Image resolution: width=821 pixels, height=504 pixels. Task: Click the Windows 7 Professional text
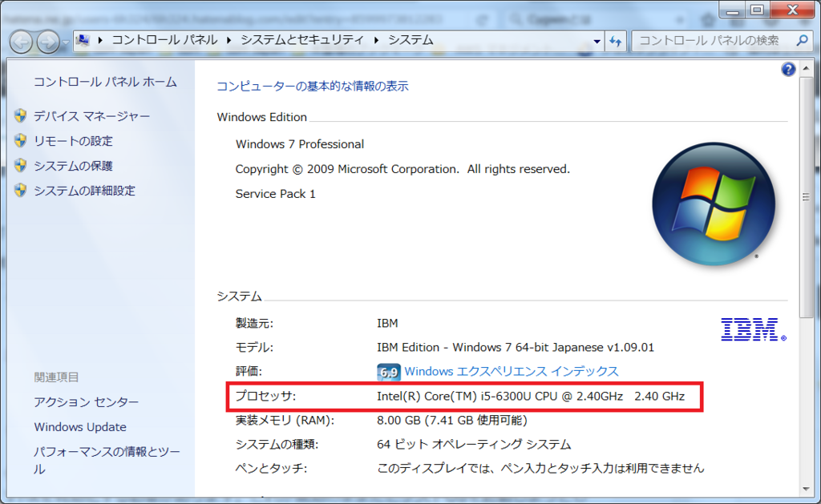tap(300, 144)
